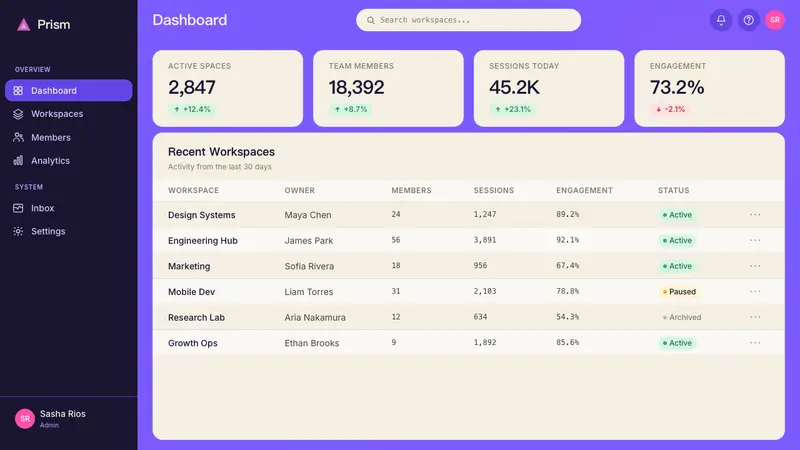The width and height of the screenshot is (800, 450).
Task: Open Members menu item
Action: pos(69,137)
